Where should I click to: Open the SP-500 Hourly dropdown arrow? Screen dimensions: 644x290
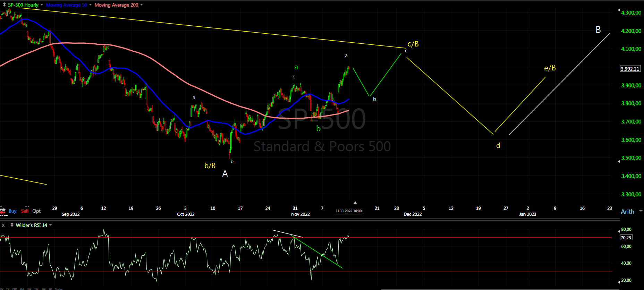pos(42,5)
